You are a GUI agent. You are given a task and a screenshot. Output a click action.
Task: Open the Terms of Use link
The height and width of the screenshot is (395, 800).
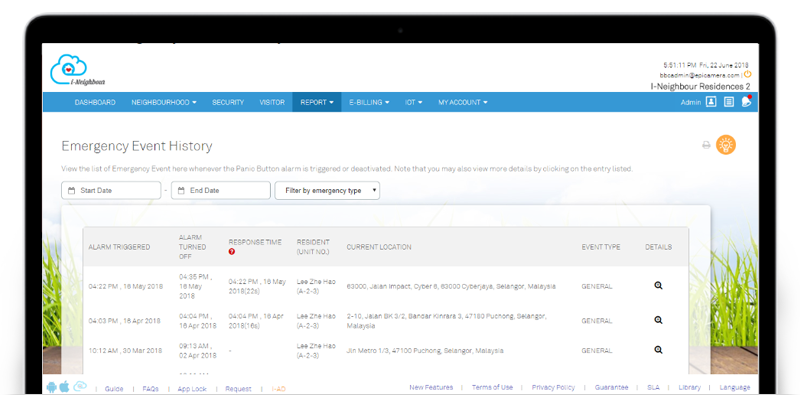[492, 387]
